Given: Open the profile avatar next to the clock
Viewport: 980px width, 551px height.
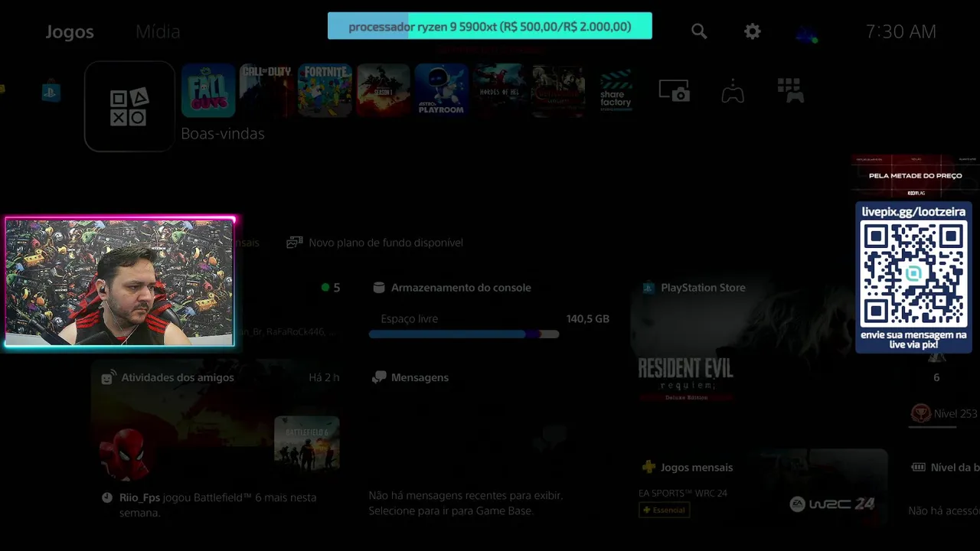Looking at the screenshot, I should (x=807, y=33).
